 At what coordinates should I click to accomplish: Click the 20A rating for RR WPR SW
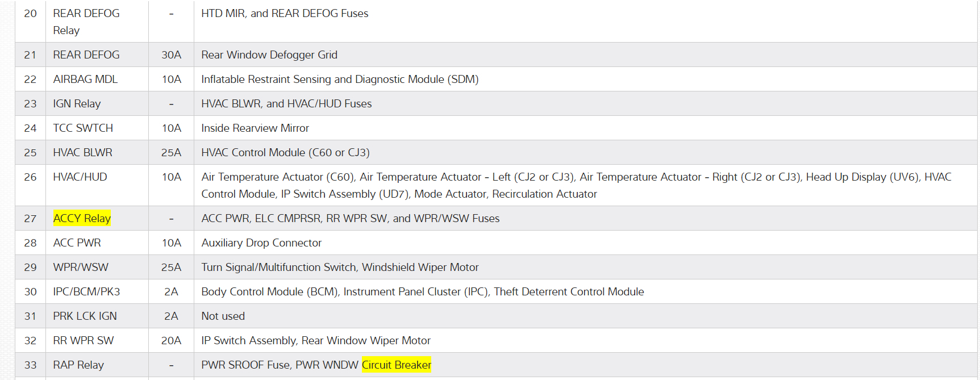171,340
